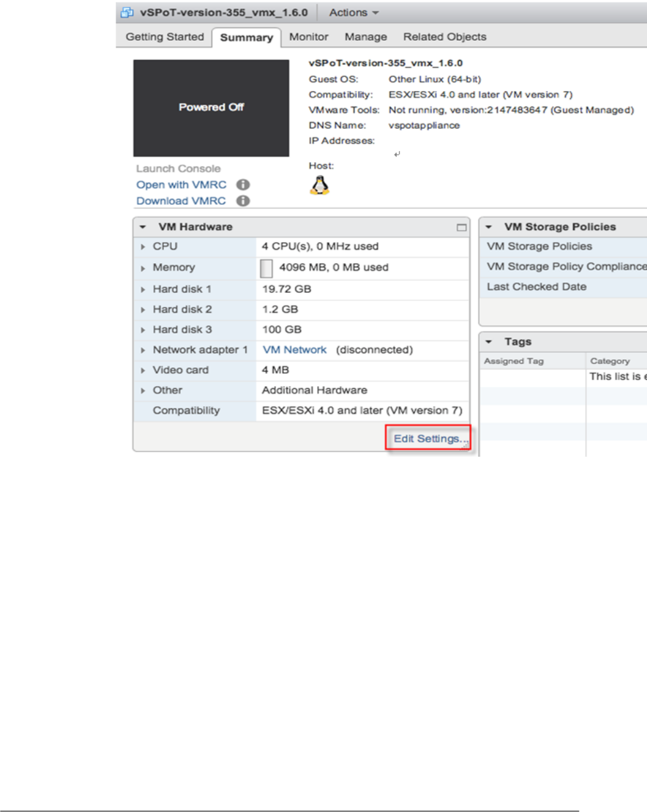The image size is (647, 812).
Task: Click Open with VMRC link
Action: tap(181, 184)
